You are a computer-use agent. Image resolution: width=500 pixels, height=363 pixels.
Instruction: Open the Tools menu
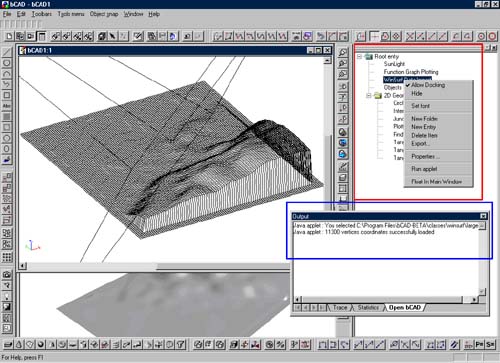tap(71, 14)
